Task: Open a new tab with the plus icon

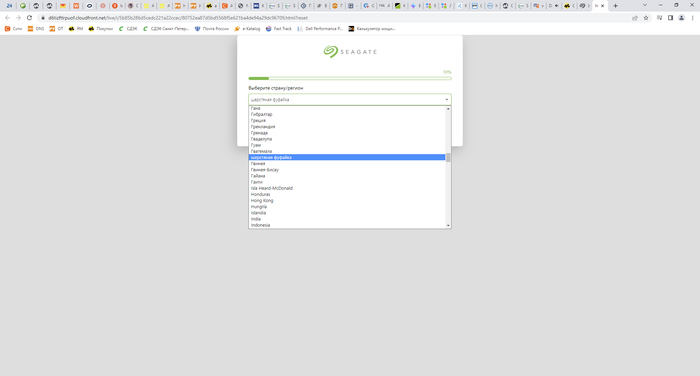Action: (x=615, y=6)
